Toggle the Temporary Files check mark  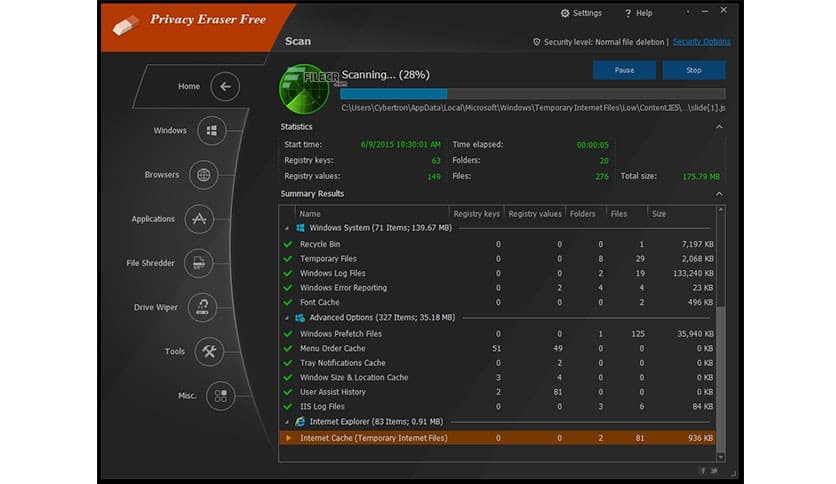(288, 259)
